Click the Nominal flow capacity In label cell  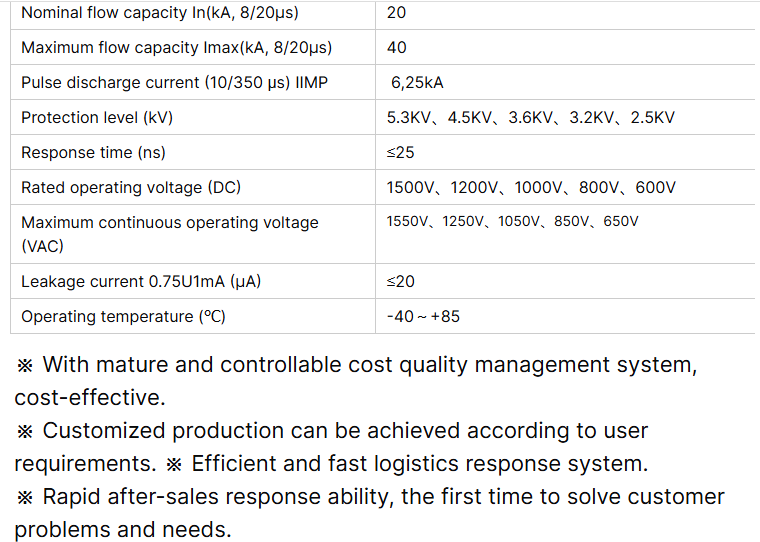pos(159,13)
